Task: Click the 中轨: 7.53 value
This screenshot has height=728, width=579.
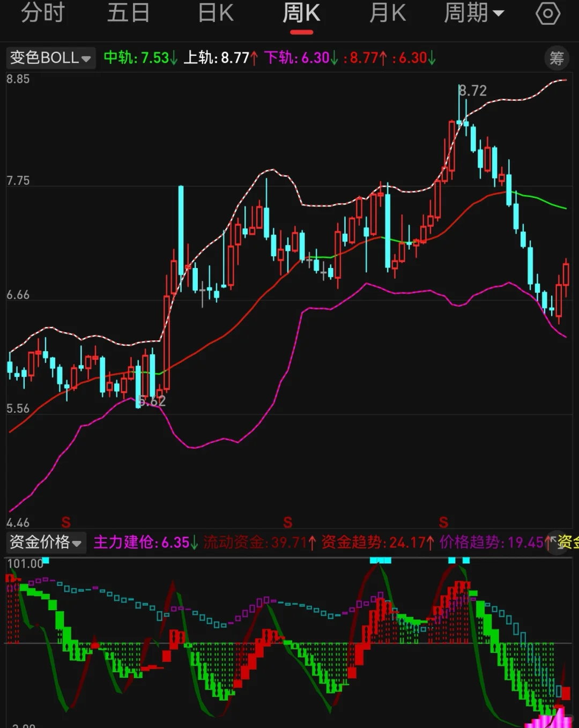Action: [x=140, y=57]
